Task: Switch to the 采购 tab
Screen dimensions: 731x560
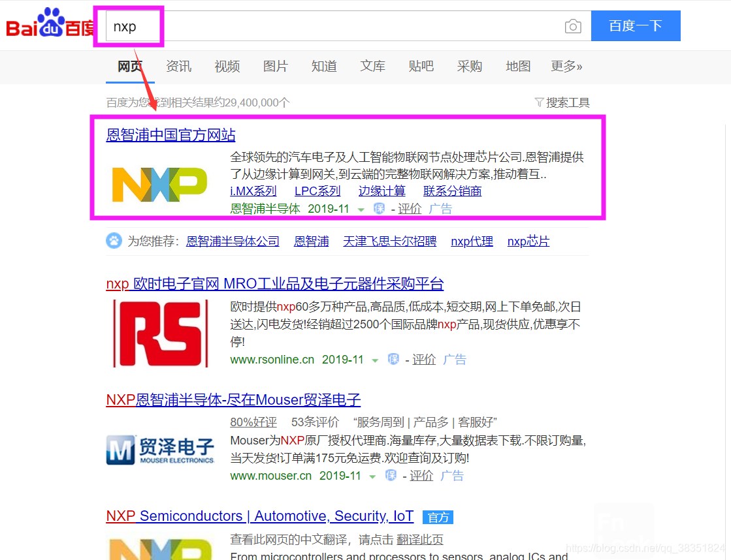Action: coord(470,66)
